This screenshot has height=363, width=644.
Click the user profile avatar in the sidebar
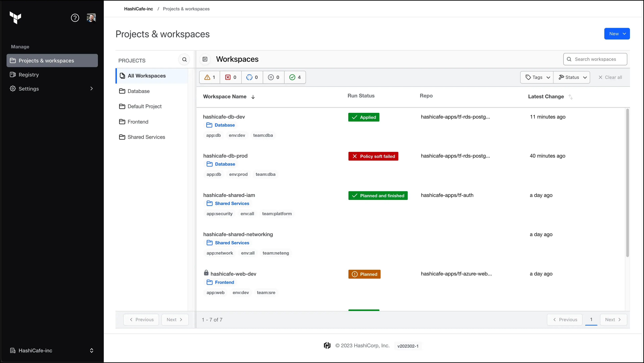91,17
